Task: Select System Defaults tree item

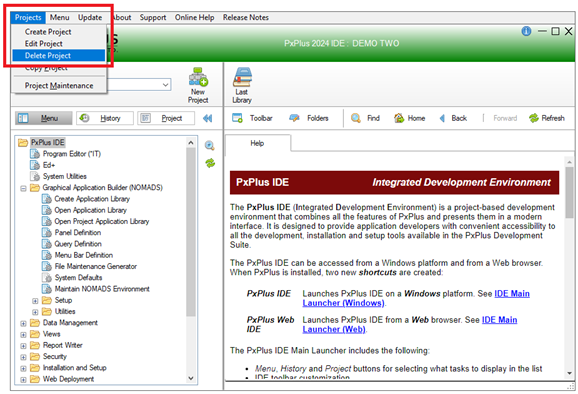Action: 79,278
